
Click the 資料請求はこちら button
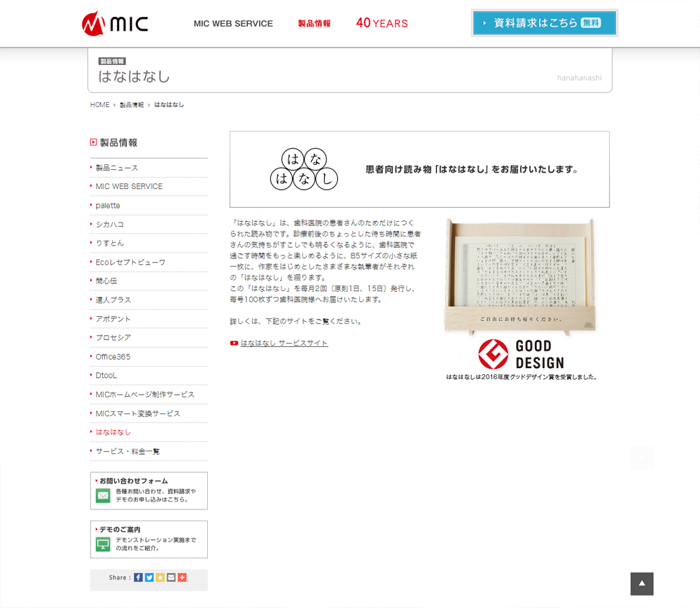545,23
